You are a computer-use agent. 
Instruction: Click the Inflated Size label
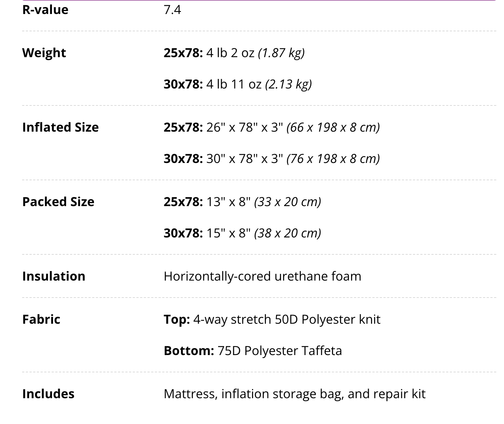click(x=60, y=127)
